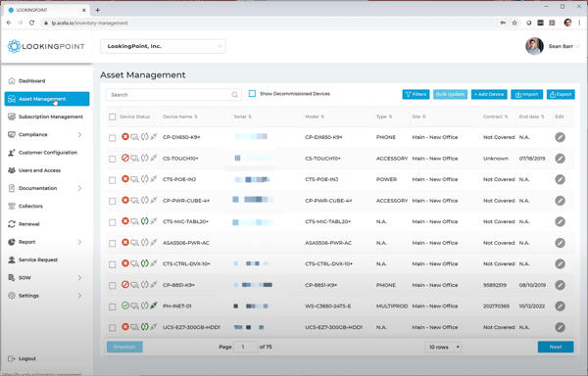Screen dimensions: 588x376
Task: Edit the CP-PWR-CUBE-4+ device
Action: click(x=560, y=201)
